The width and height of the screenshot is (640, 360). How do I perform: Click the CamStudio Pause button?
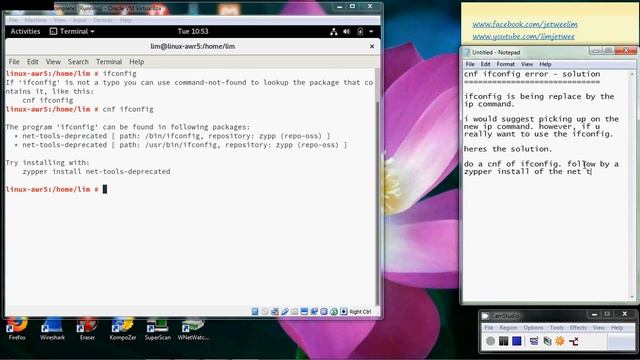504,341
